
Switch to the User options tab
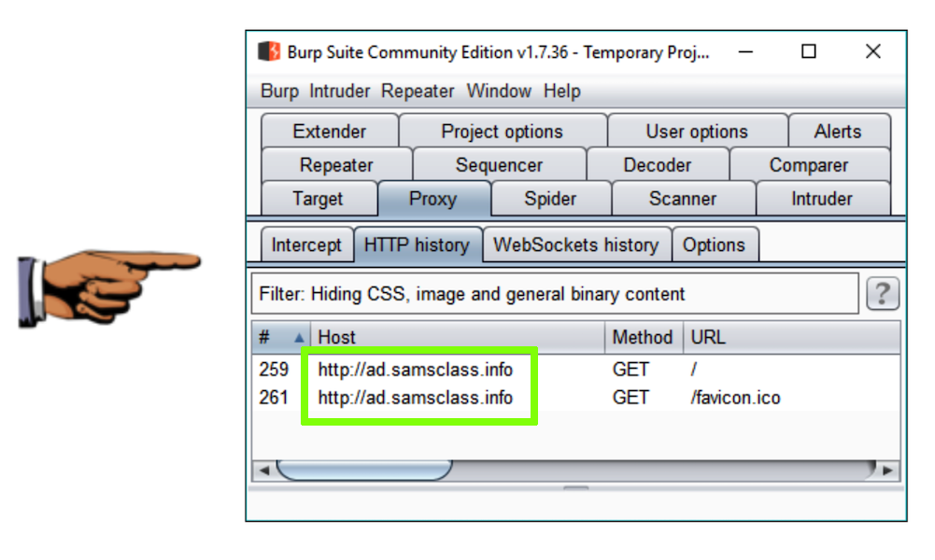(697, 131)
